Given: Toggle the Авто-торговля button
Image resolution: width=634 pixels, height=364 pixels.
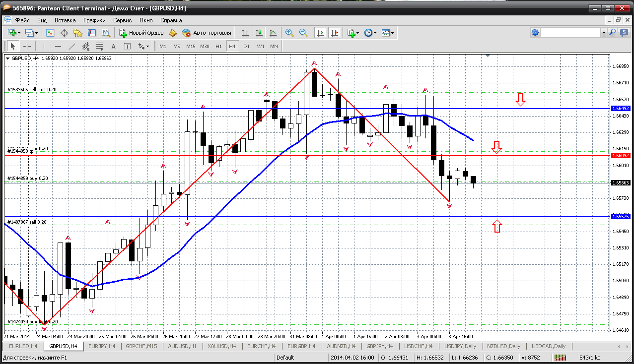Looking at the screenshot, I should 207,33.
